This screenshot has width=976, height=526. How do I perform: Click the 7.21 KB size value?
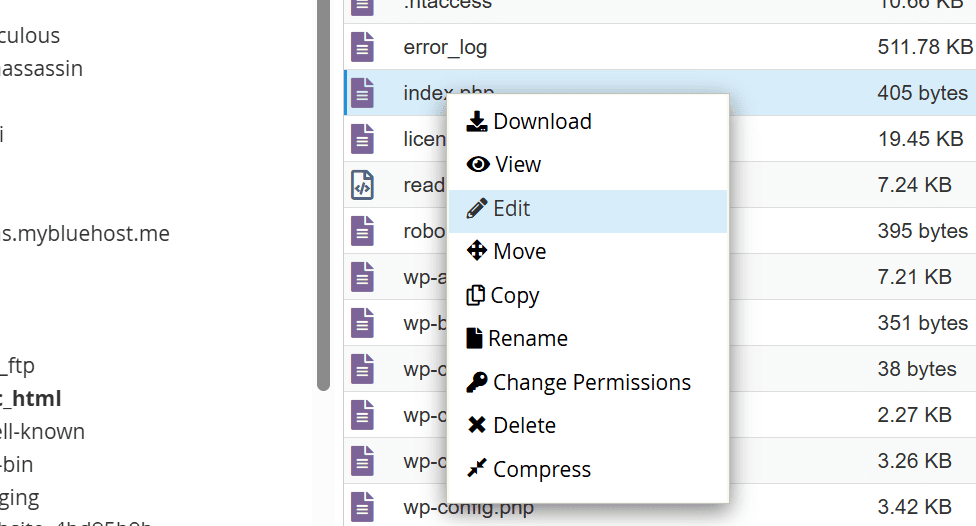coord(914,277)
